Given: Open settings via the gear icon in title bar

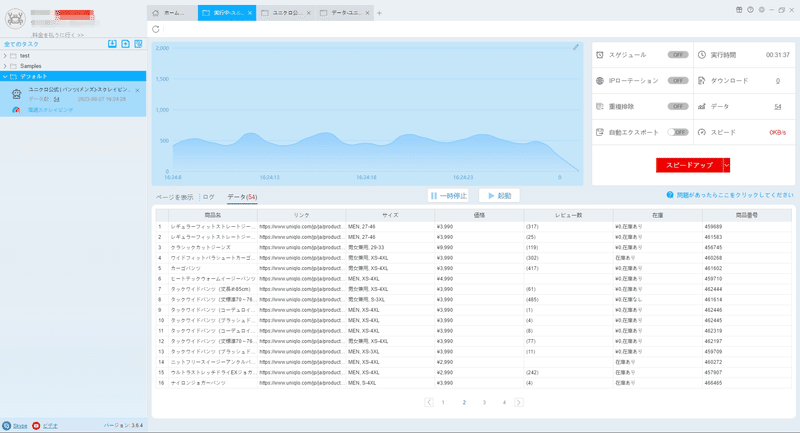Looking at the screenshot, I should point(762,10).
